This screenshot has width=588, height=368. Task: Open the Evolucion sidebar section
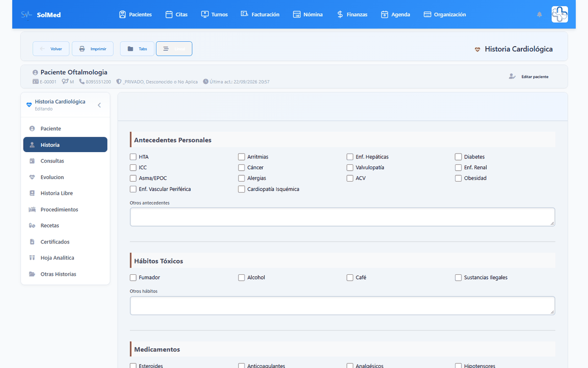(x=65, y=177)
